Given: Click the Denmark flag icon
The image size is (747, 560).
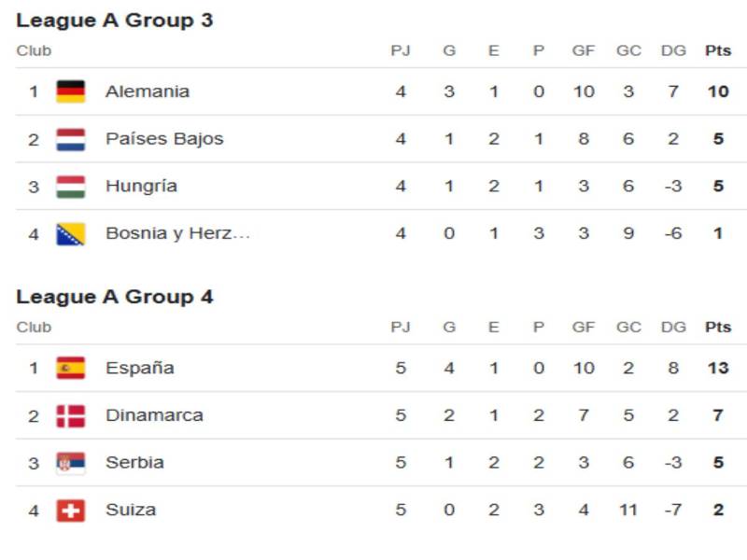Looking at the screenshot, I should pos(70,415).
